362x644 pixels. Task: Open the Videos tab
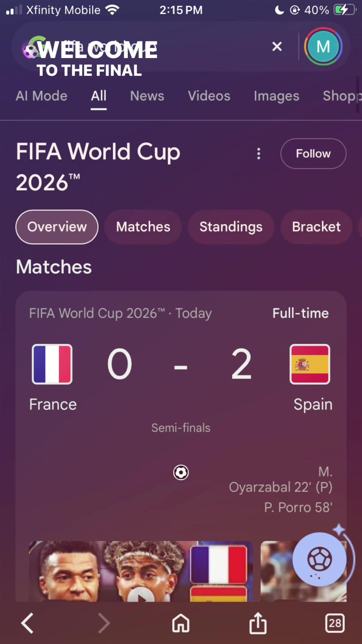click(x=209, y=96)
